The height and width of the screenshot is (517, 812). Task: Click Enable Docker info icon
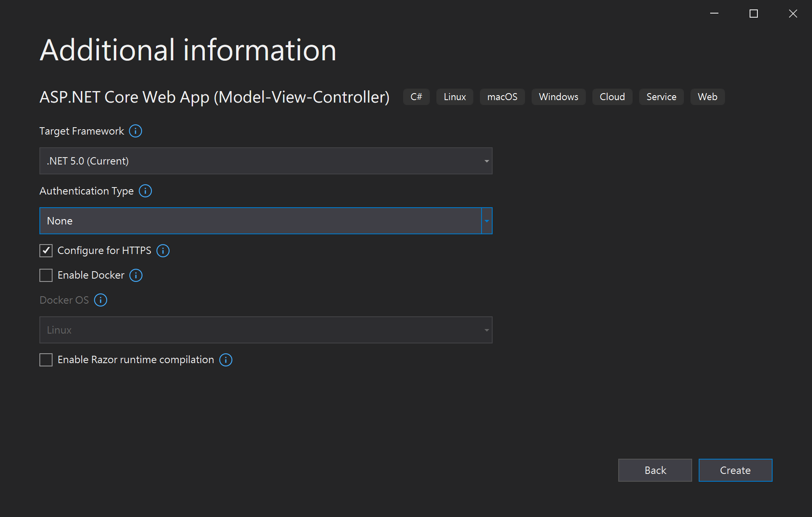point(136,275)
